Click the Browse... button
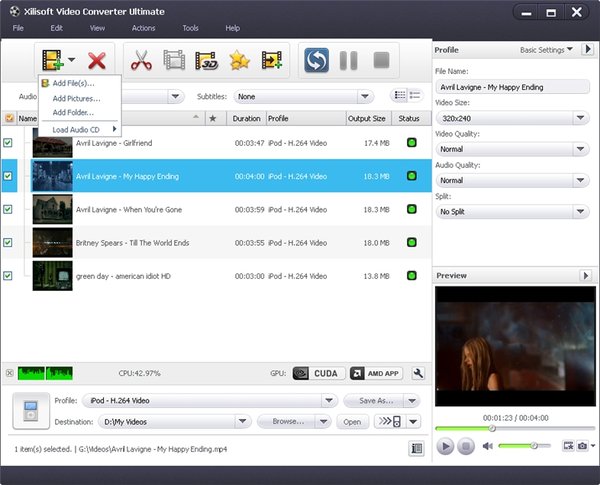Image resolution: width=600 pixels, height=485 pixels. pyautogui.click(x=287, y=421)
